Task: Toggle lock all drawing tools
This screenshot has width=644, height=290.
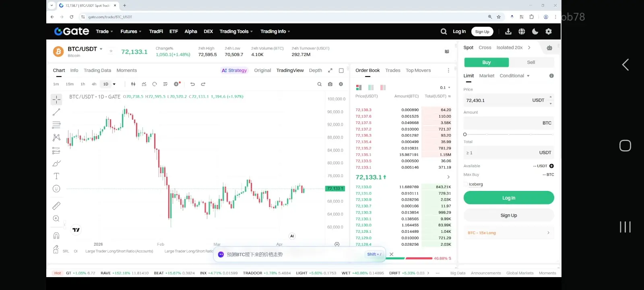Action: point(56,249)
